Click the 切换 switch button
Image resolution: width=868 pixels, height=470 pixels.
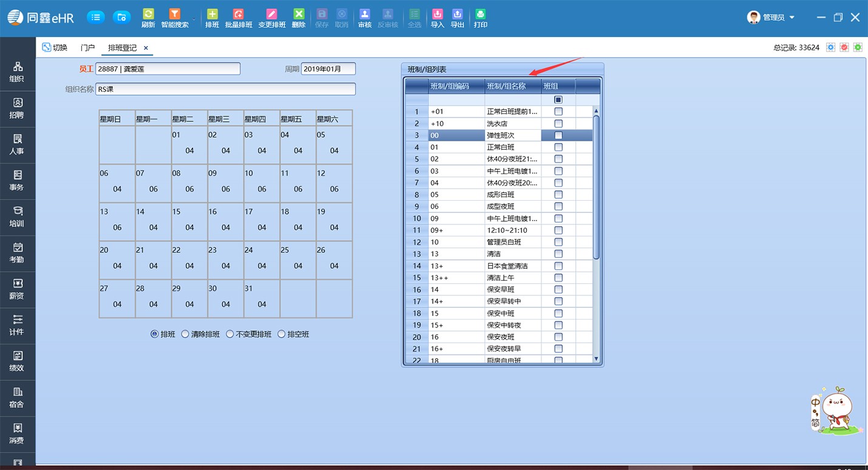(55, 47)
